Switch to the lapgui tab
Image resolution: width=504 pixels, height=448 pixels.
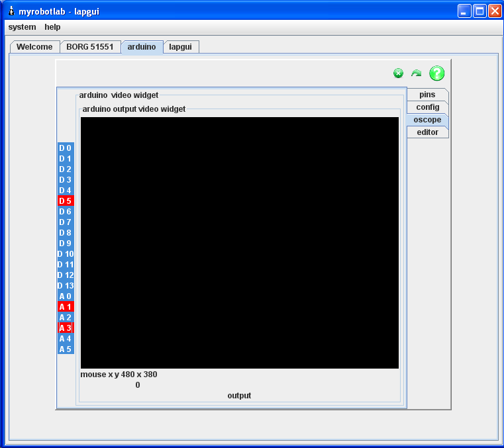click(181, 47)
